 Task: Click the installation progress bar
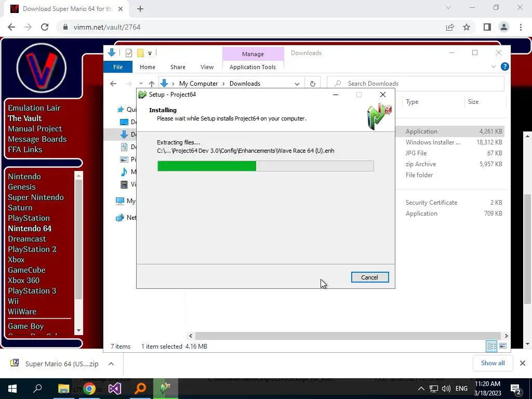pyautogui.click(x=265, y=166)
